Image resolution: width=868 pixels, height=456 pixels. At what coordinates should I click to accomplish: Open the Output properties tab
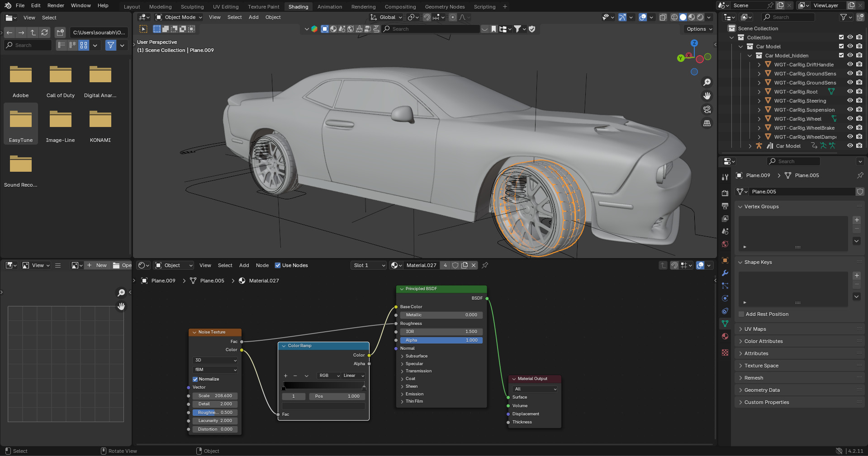(x=725, y=206)
